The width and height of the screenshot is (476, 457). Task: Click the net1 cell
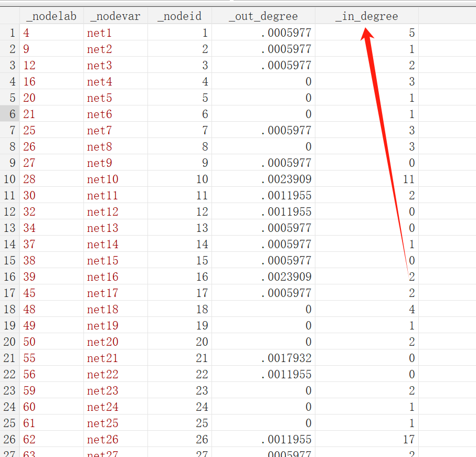tap(115, 33)
